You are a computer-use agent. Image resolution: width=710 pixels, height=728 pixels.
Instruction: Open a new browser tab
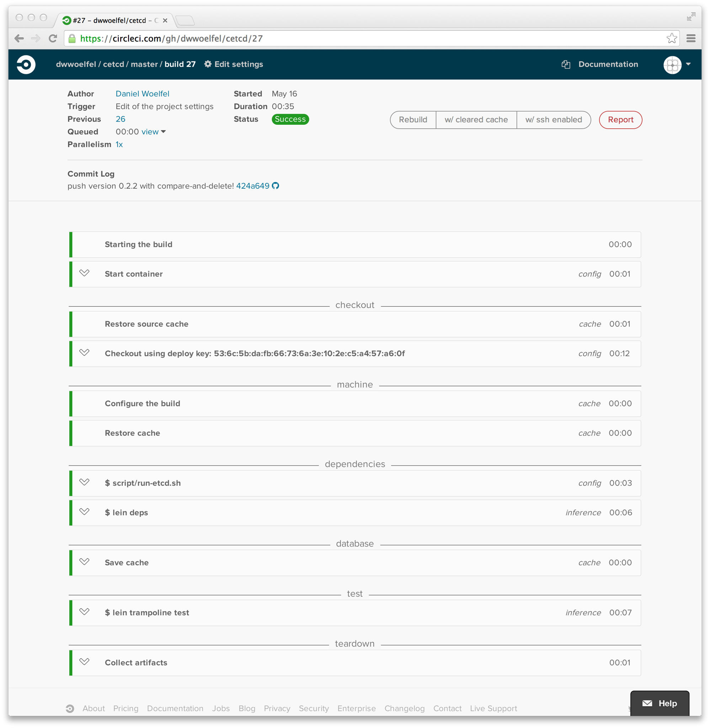click(185, 21)
